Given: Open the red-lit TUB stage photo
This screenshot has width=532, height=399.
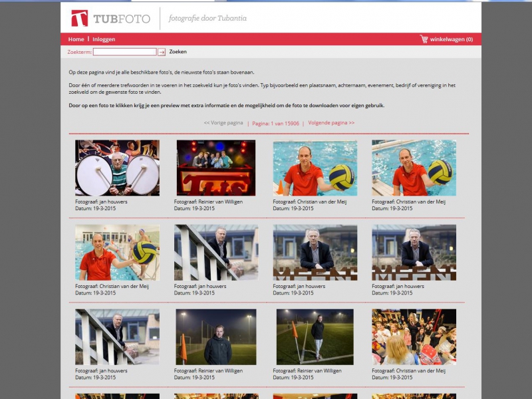Looking at the screenshot, I should pyautogui.click(x=215, y=168).
